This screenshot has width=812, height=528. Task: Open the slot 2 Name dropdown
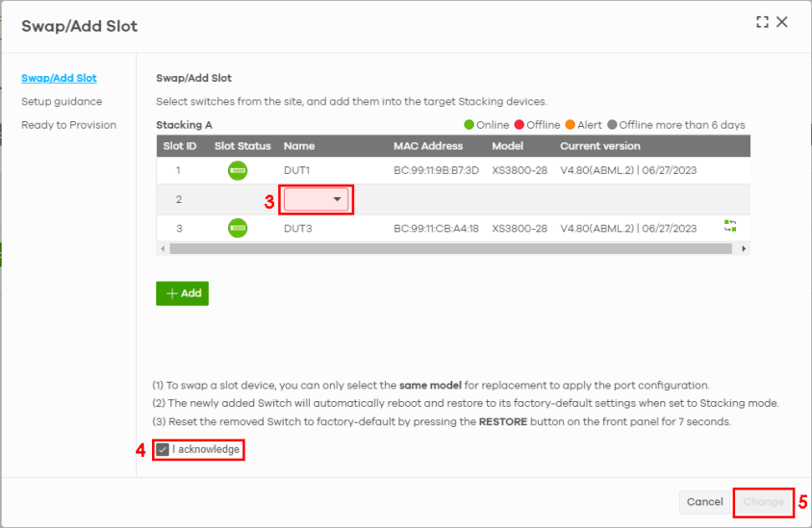click(x=317, y=199)
